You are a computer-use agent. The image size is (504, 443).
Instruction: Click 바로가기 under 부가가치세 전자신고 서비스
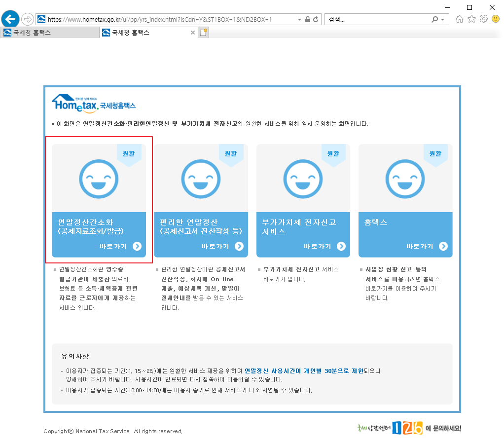coord(318,247)
